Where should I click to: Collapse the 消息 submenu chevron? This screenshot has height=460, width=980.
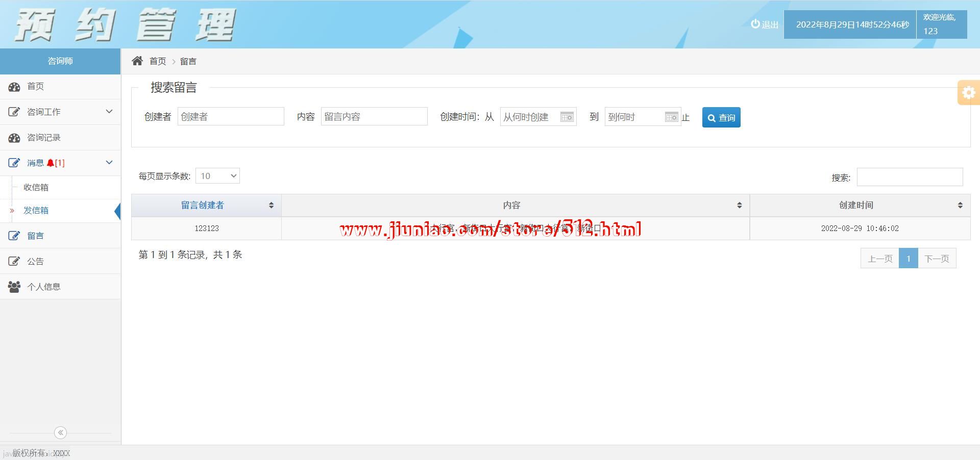[109, 162]
